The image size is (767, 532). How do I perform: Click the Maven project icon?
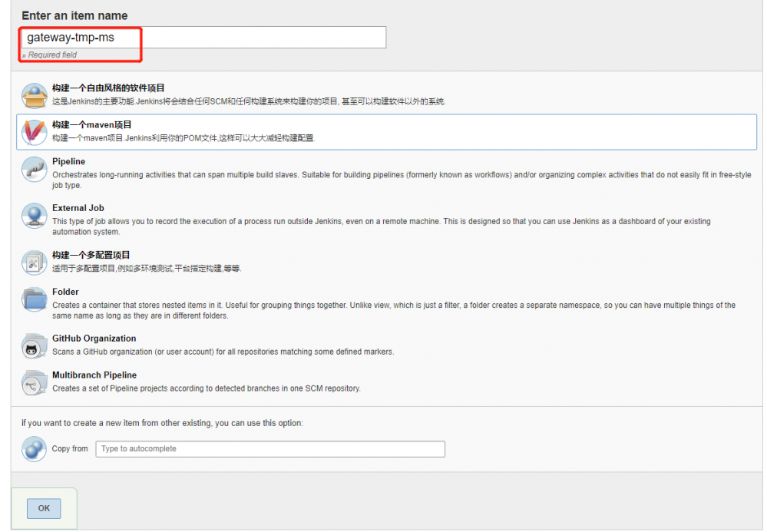(34, 132)
